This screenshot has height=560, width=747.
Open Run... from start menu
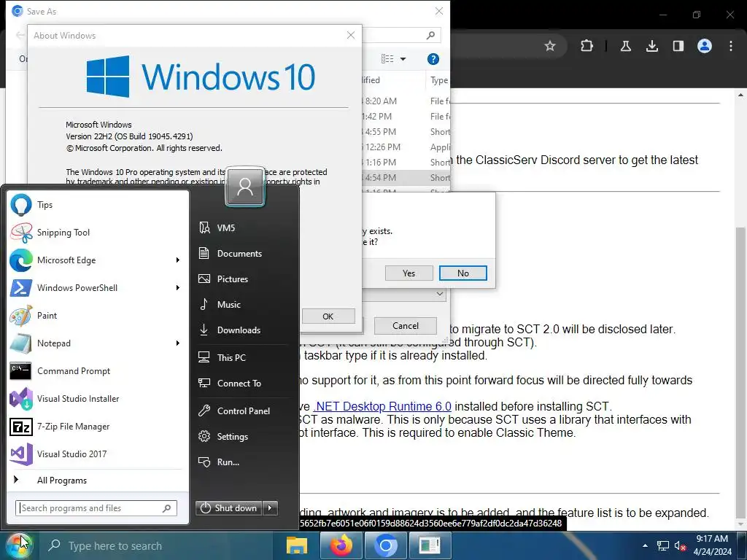pos(243,462)
